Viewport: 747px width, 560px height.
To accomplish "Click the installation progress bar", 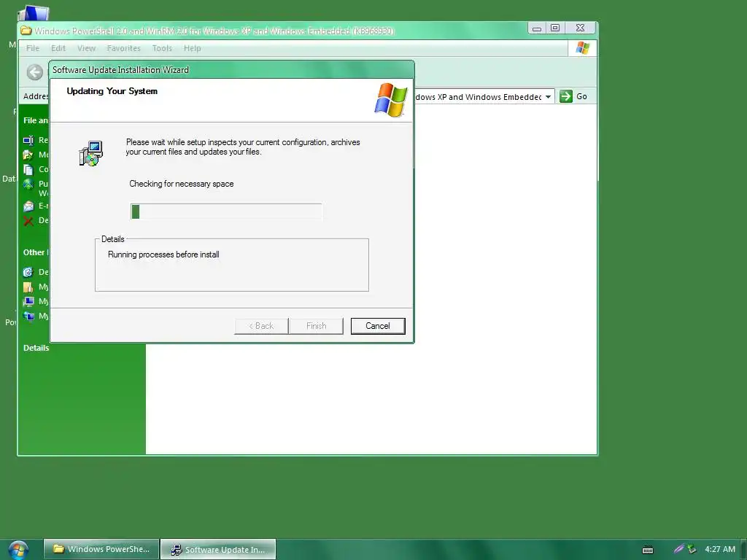I will coord(226,212).
